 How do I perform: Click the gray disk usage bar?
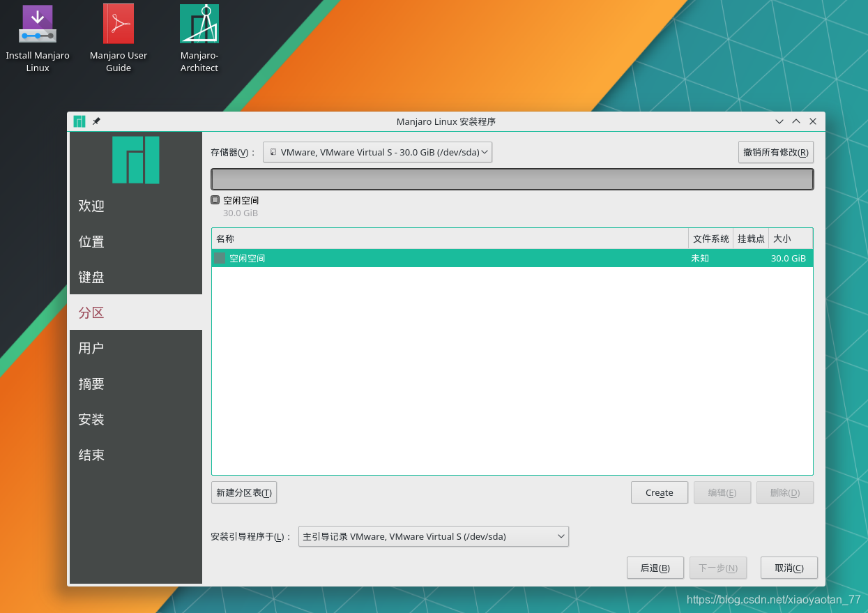pos(512,179)
